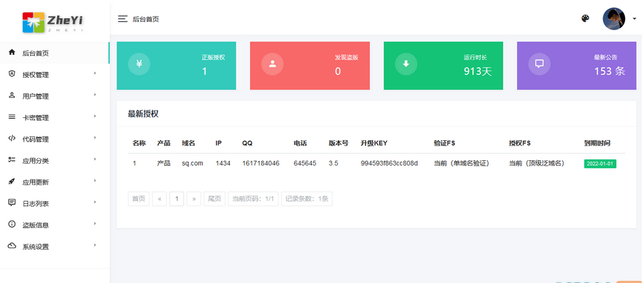Select 应用更新 in the sidebar
Screen dimensions: 644x283
55,182
